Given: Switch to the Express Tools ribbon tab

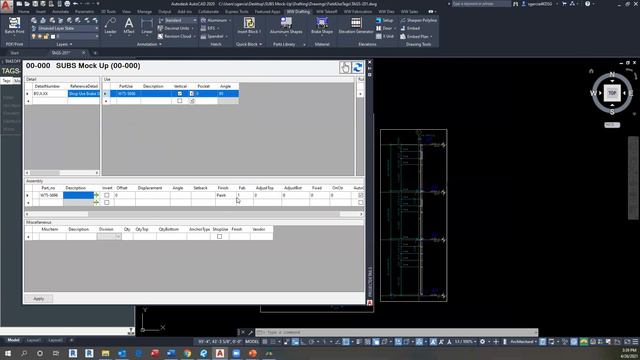Looking at the screenshot, I should point(236,12).
